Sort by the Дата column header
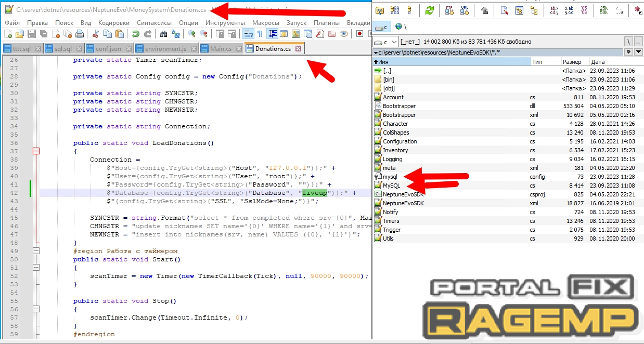 [616, 62]
